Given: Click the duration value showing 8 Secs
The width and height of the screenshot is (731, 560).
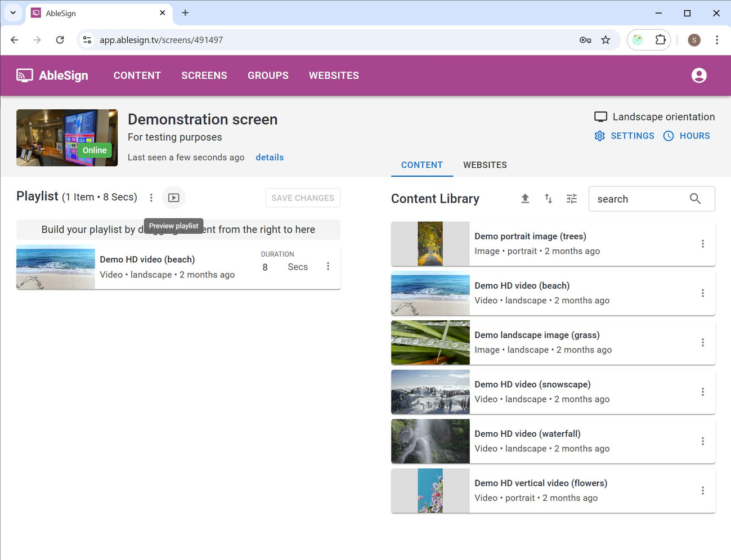Looking at the screenshot, I should click(265, 267).
